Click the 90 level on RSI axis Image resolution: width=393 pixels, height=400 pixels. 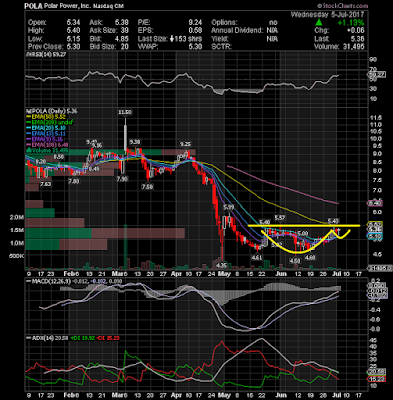pos(373,59)
